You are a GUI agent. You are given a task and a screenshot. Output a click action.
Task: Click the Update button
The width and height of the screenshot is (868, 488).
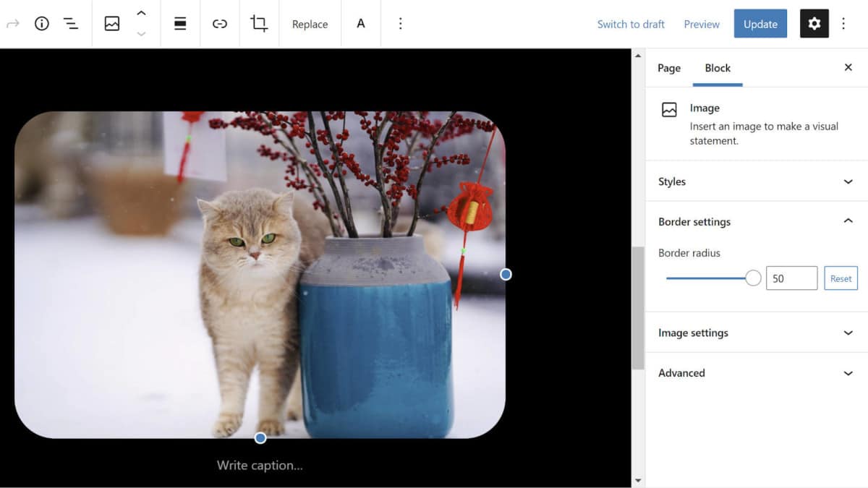pyautogui.click(x=760, y=24)
